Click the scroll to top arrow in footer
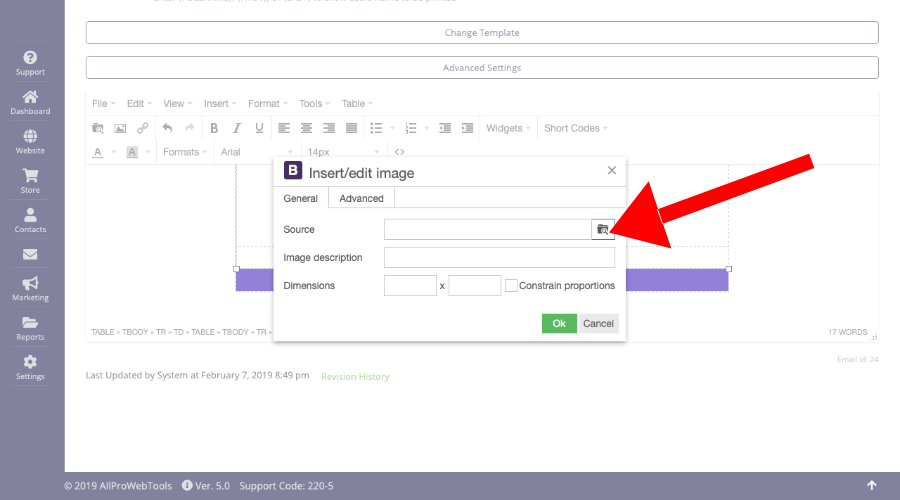The width and height of the screenshot is (900, 500). tap(871, 486)
